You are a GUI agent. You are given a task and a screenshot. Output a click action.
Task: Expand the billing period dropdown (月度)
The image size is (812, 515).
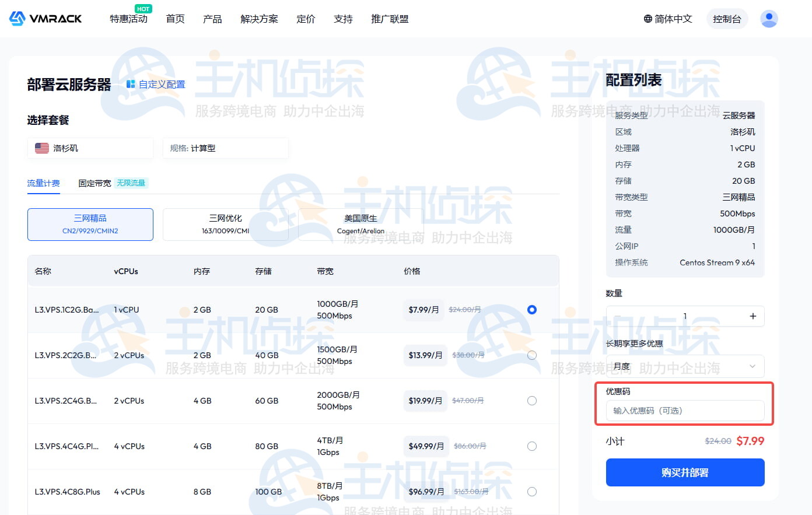[685, 366]
